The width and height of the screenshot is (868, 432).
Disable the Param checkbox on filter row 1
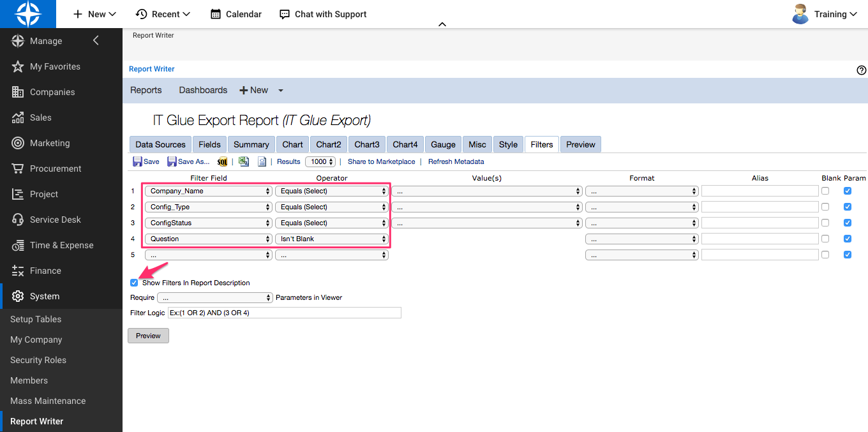[848, 191]
